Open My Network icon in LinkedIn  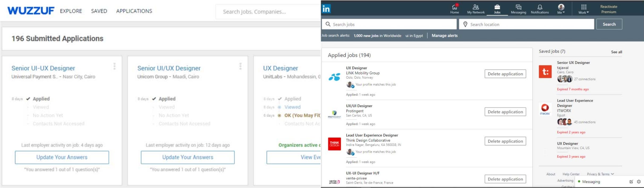point(476,9)
